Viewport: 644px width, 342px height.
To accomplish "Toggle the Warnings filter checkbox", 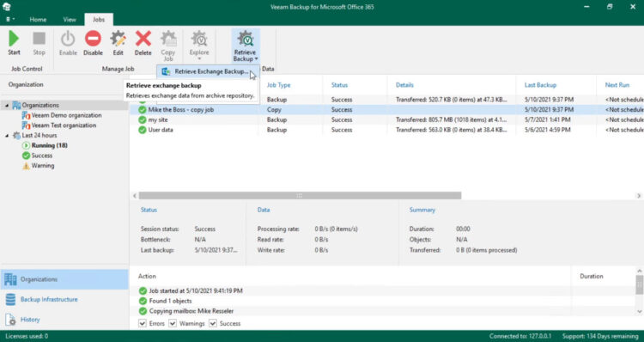I will pyautogui.click(x=173, y=323).
